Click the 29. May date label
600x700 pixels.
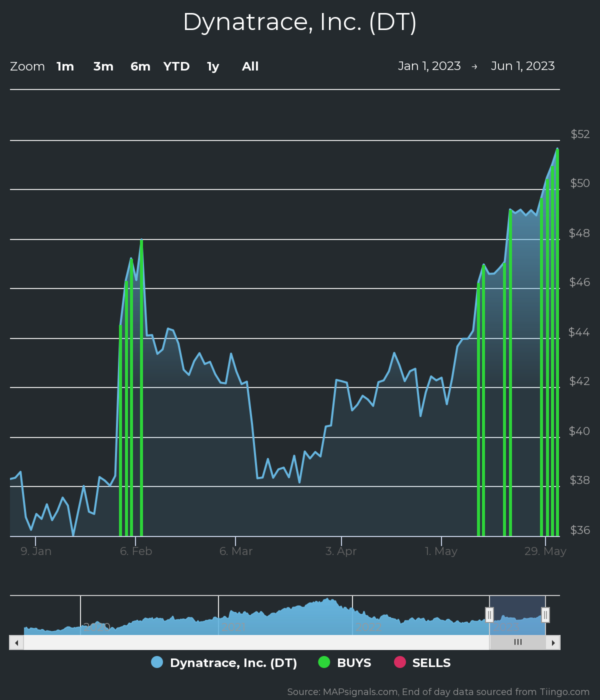(x=545, y=551)
